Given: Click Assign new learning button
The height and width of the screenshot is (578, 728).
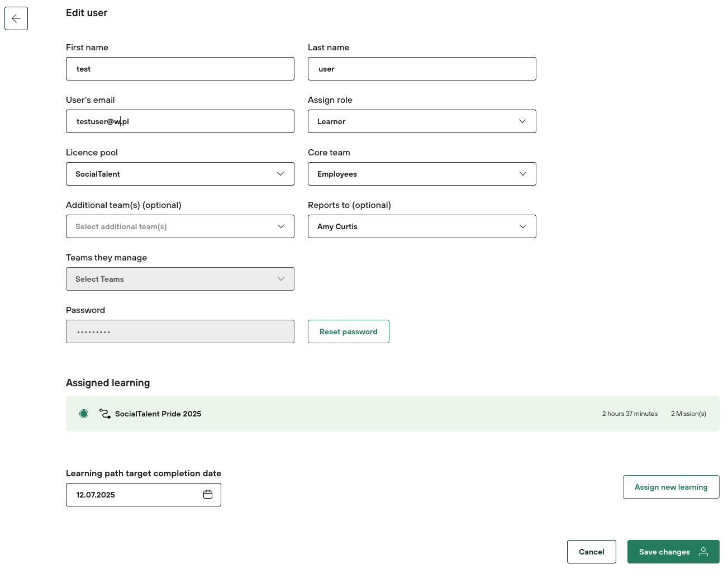Looking at the screenshot, I should (x=670, y=487).
